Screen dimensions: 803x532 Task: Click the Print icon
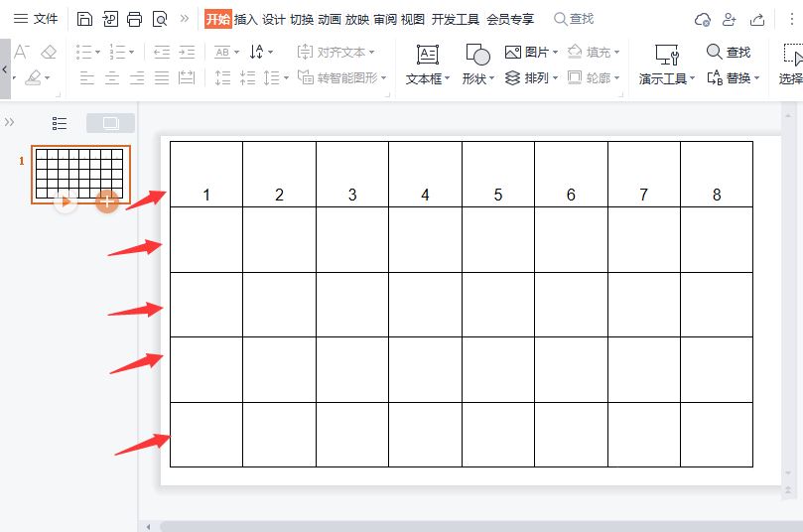point(134,19)
